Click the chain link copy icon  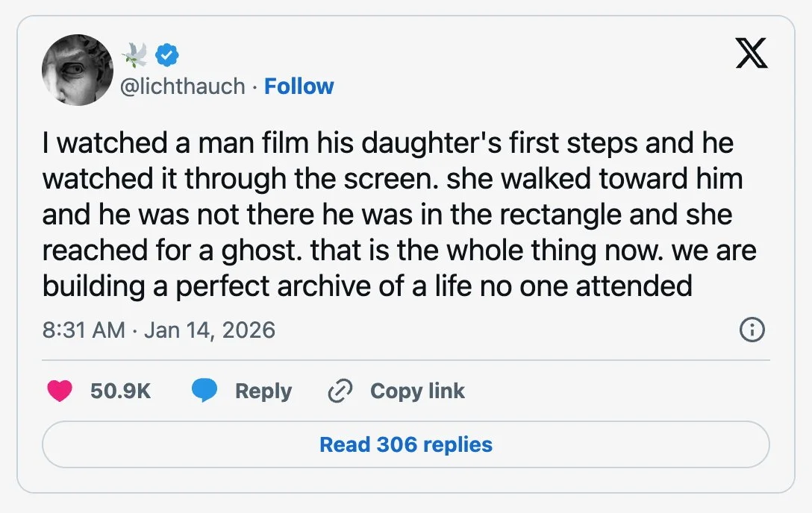tap(340, 391)
